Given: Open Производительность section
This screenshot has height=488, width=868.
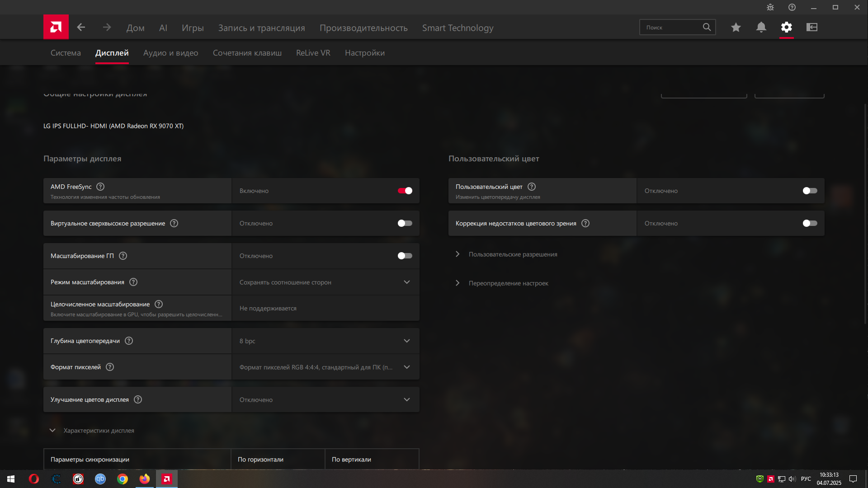Looking at the screenshot, I should pos(363,28).
